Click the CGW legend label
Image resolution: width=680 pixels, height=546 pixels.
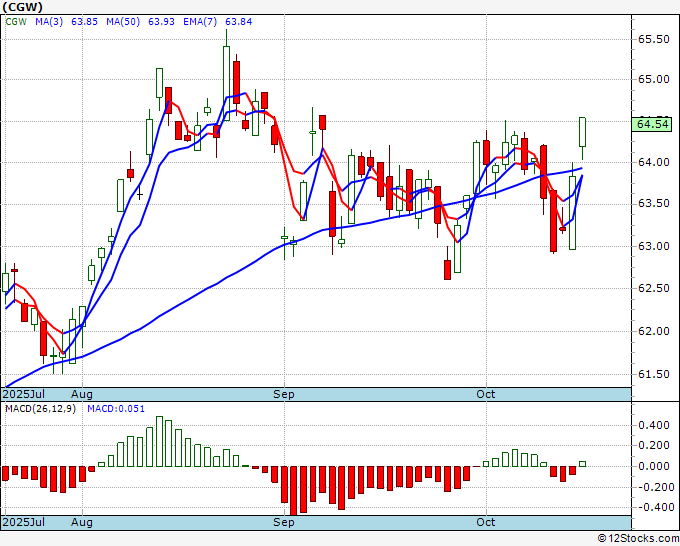click(x=16, y=22)
